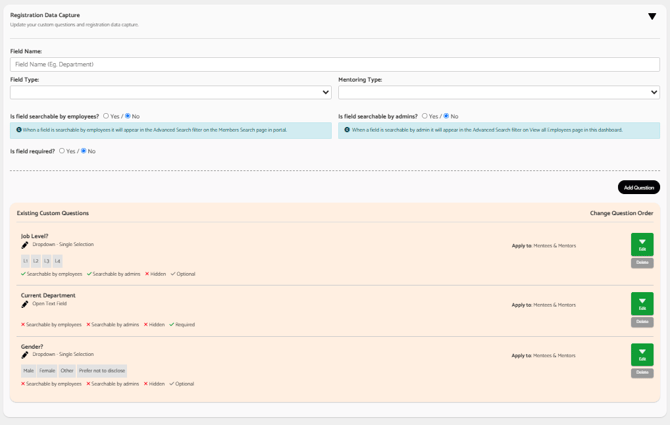Click Apply to Mentees & Mentors, Job Level
This screenshot has height=425, width=670.
544,246
